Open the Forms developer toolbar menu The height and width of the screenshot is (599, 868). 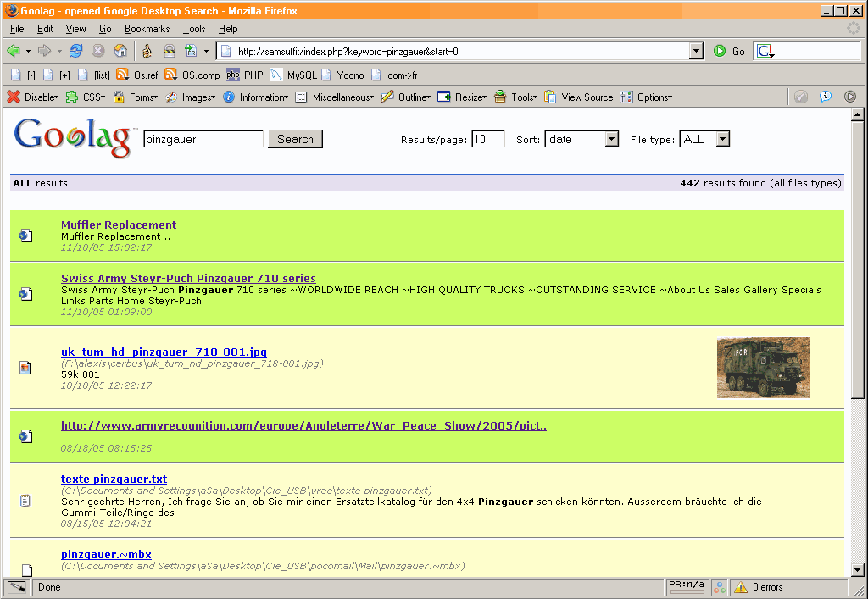click(x=135, y=97)
